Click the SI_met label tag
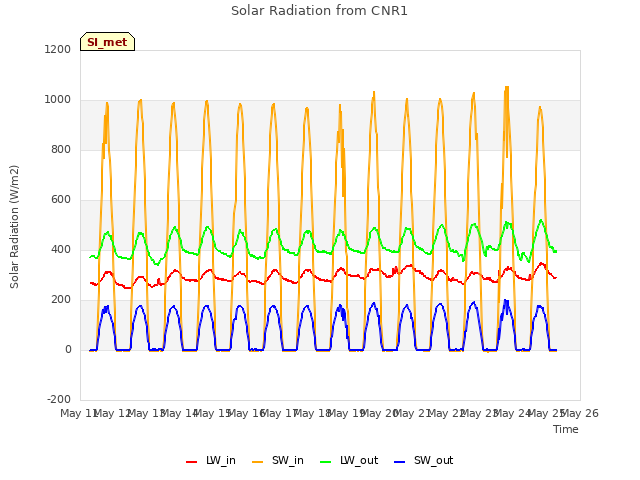Image resolution: width=640 pixels, height=480 pixels. point(107,42)
